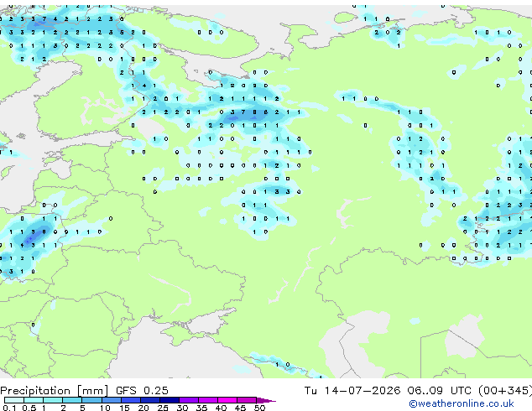Select the 'GFS 0.25' model label
Image resolution: width=532 pixels, height=411 pixels.
pos(142,391)
